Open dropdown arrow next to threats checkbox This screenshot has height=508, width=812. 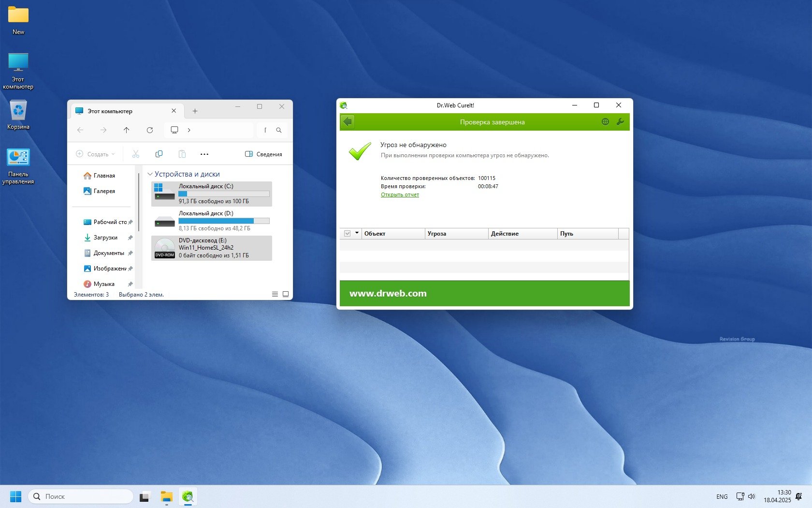(357, 233)
